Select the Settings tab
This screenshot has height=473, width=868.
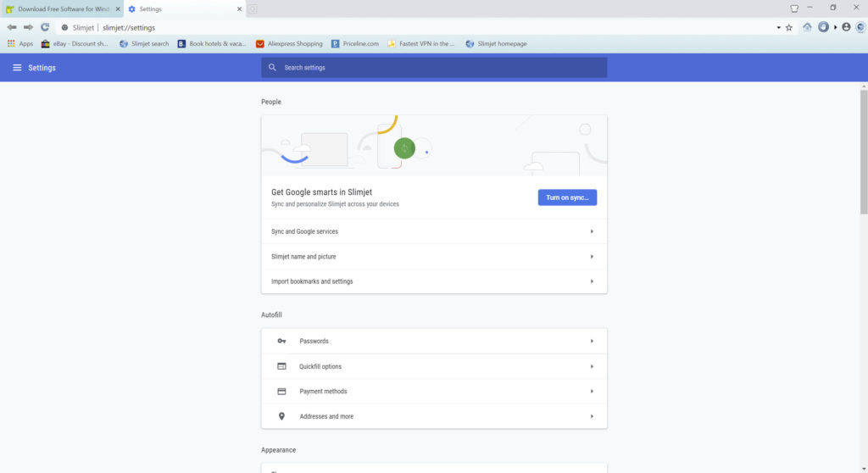click(x=184, y=8)
